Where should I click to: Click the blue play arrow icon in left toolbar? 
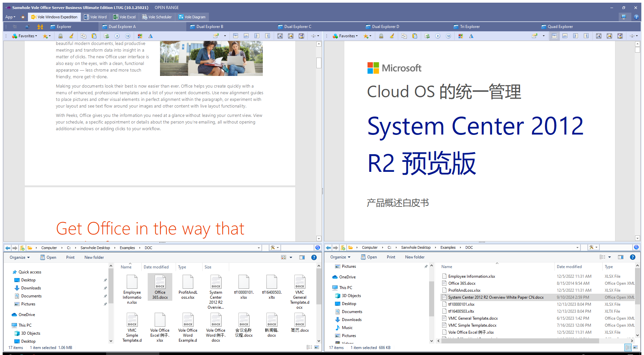pos(117,36)
